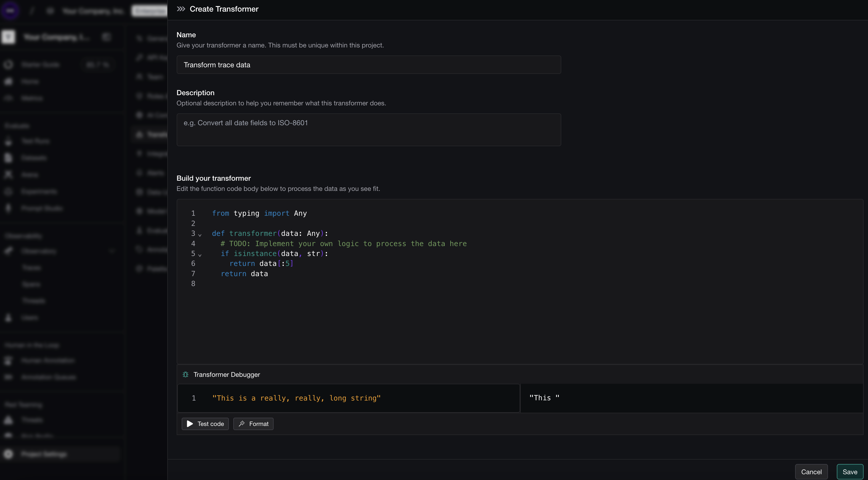This screenshot has height=480, width=868.
Task: Click the TODO comment line in editor
Action: [343, 243]
